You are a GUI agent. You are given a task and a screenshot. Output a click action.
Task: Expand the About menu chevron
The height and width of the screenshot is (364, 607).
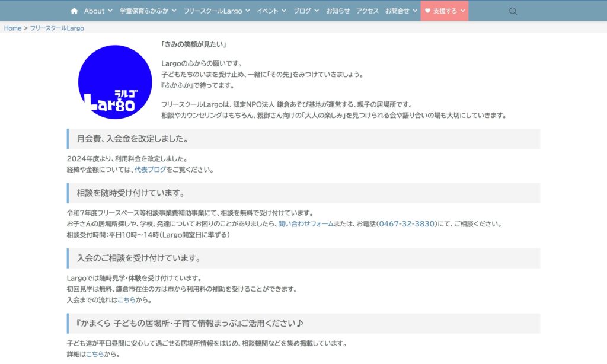(x=110, y=11)
